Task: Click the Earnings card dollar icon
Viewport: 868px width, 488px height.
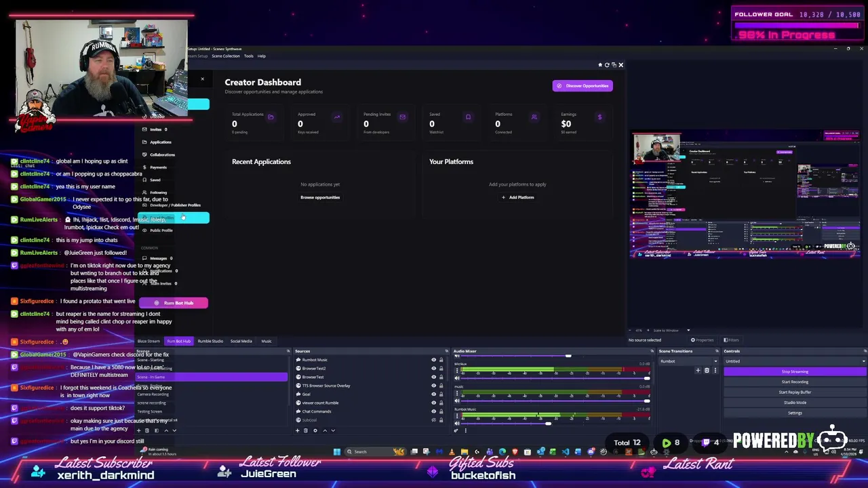Action: pos(599,117)
